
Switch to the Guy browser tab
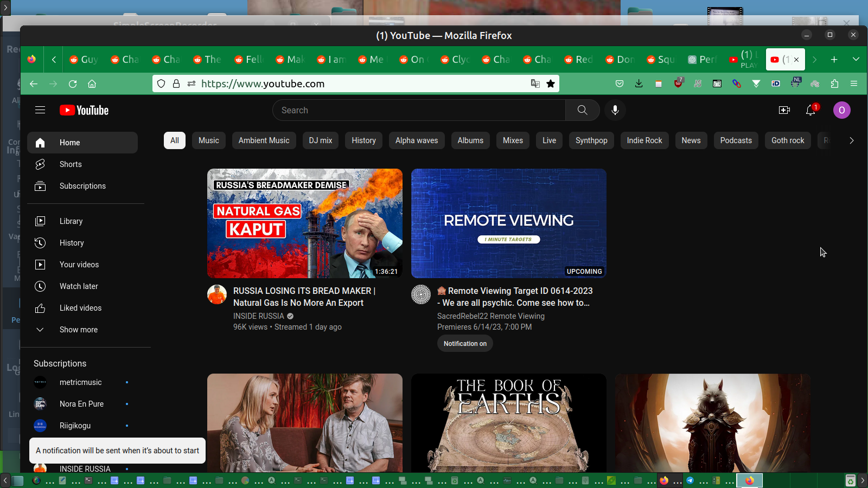click(84, 60)
